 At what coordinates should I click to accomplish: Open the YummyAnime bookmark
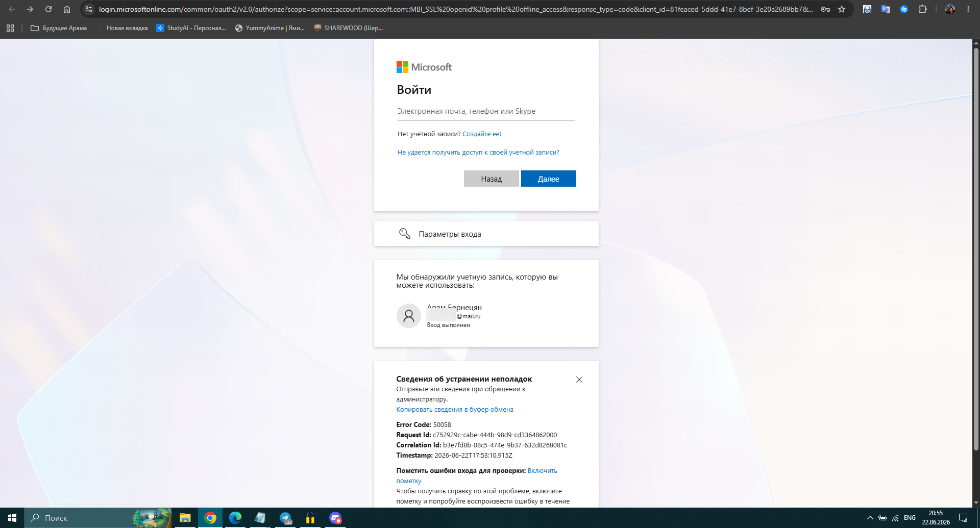pyautogui.click(x=270, y=28)
